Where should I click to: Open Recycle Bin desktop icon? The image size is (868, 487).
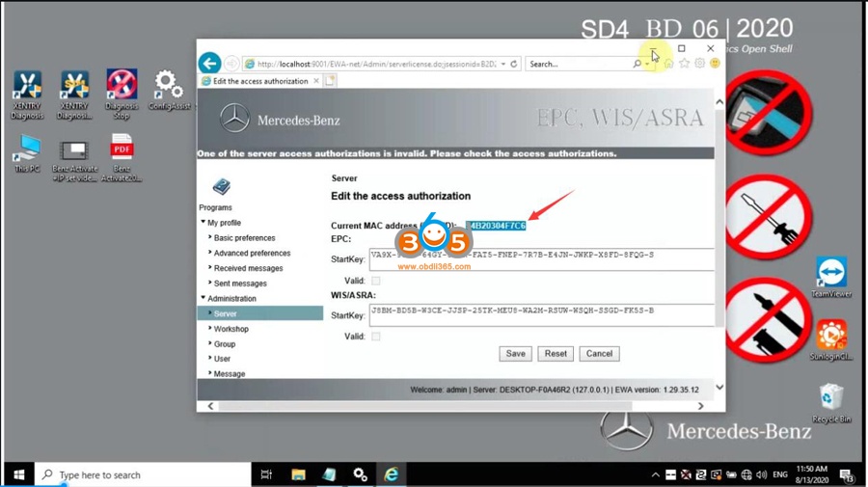coord(831,403)
